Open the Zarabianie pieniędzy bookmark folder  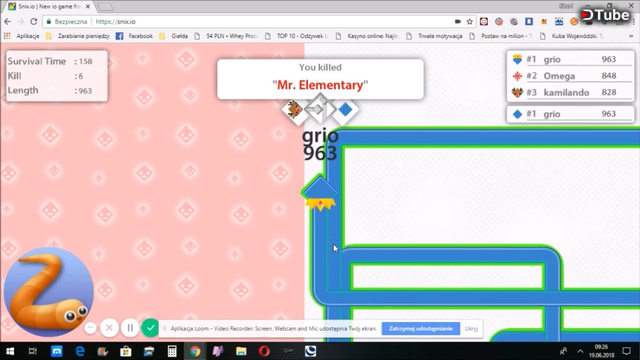coord(78,36)
